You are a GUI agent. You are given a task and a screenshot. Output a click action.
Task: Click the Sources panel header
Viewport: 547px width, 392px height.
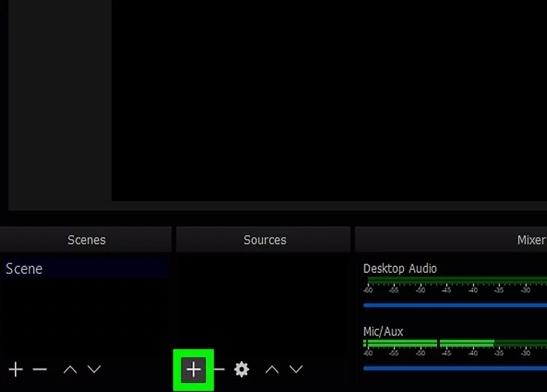tap(264, 240)
